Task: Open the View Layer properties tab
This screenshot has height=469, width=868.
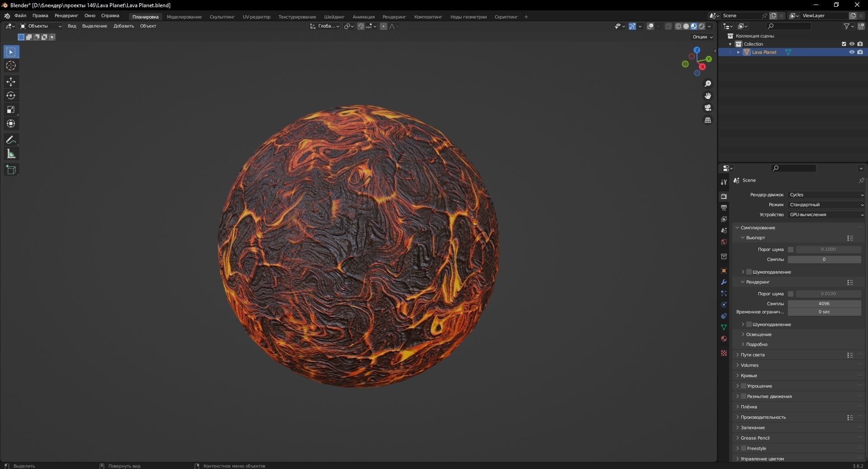Action: click(x=724, y=219)
